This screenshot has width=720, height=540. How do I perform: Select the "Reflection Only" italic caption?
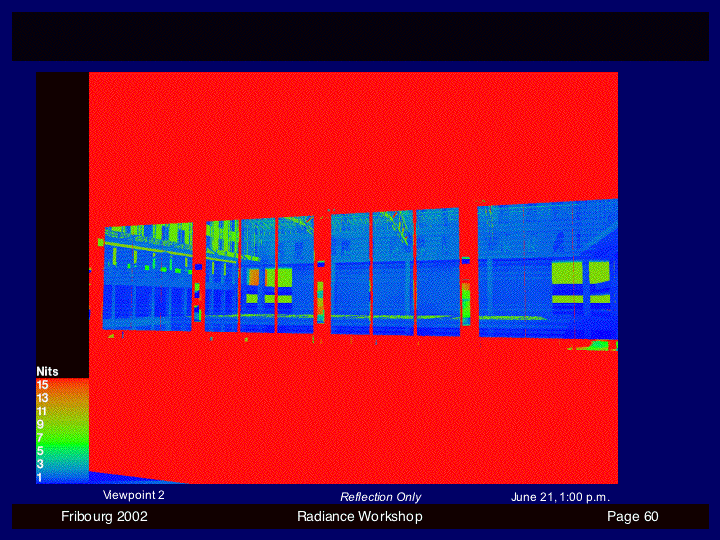click(x=380, y=497)
